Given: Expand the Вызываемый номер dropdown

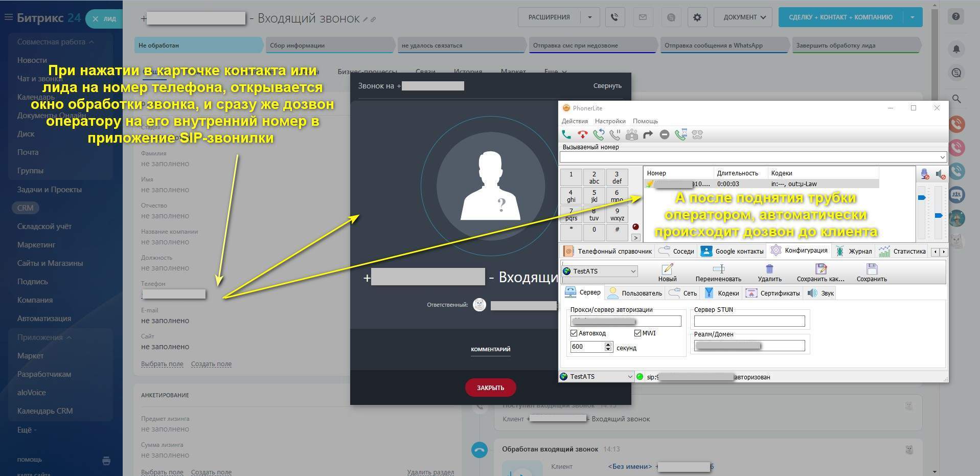Looking at the screenshot, I should pyautogui.click(x=942, y=157).
